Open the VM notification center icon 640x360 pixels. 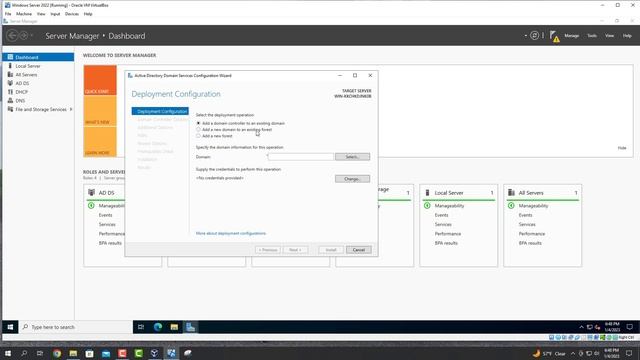click(x=629, y=327)
